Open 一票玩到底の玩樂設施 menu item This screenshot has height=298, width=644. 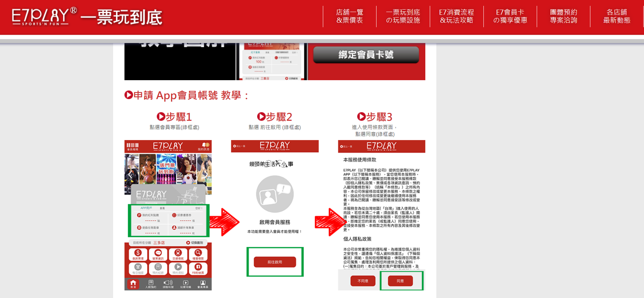403,16
